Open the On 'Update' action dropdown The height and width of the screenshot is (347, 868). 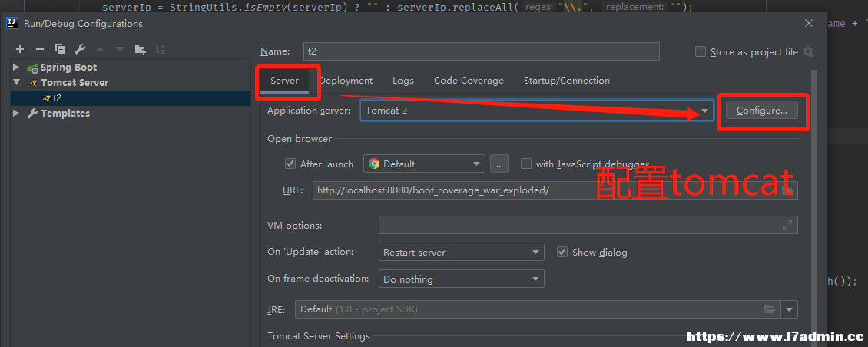[x=461, y=253]
